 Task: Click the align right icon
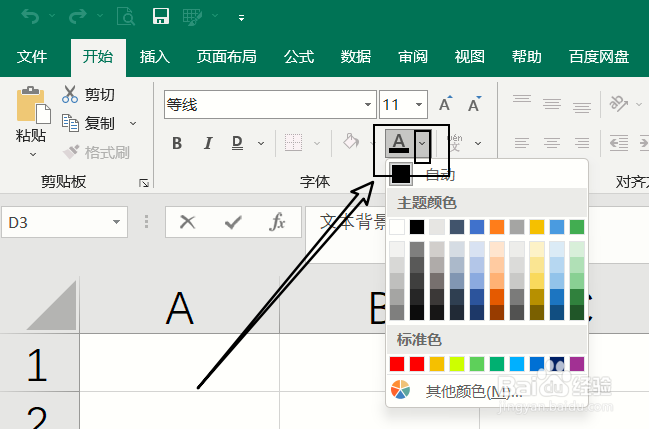[582, 143]
